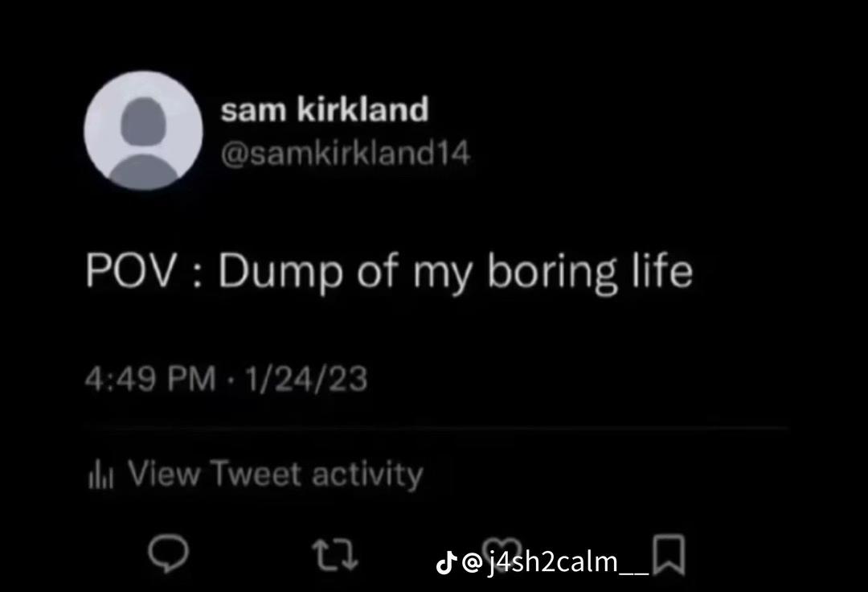The width and height of the screenshot is (868, 592).
Task: Click the person silhouette inside avatar
Action: pyautogui.click(x=144, y=143)
